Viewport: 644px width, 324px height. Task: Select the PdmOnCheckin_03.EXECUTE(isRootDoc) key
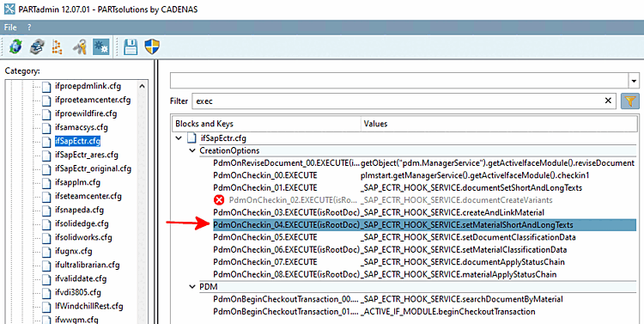(x=286, y=212)
